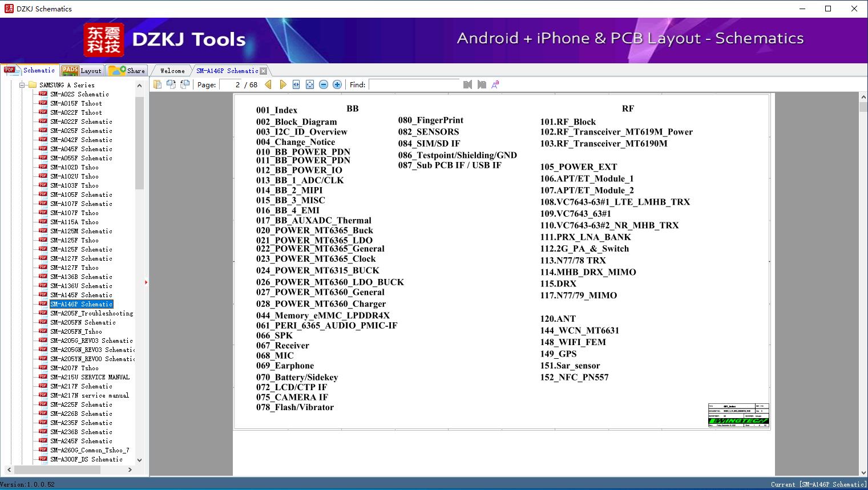Click 002_Block_Diagram index entry

point(296,122)
